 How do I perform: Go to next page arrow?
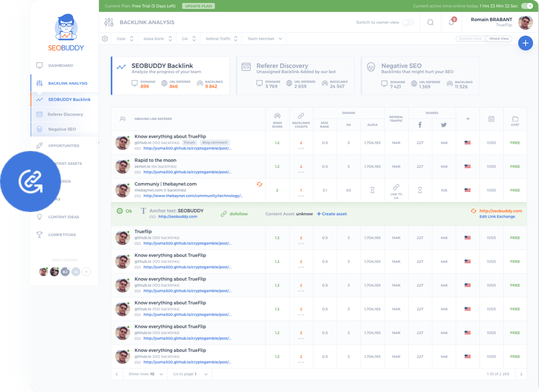521,374
